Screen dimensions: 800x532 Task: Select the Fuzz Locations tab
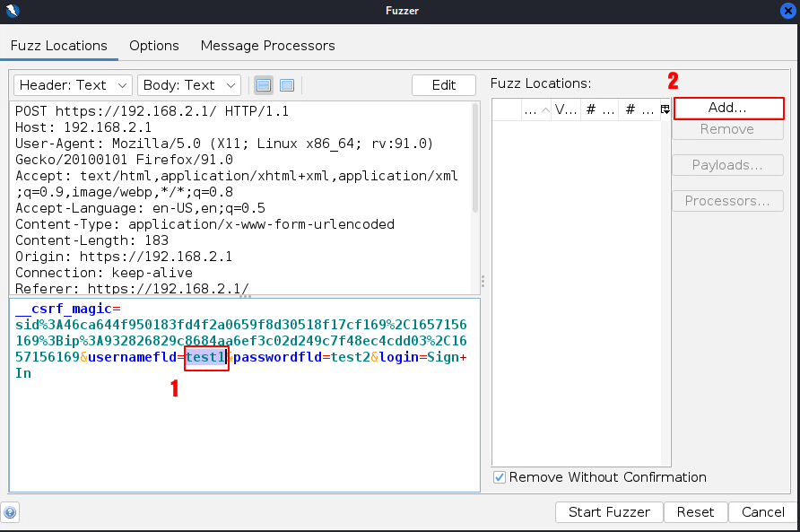pos(59,46)
